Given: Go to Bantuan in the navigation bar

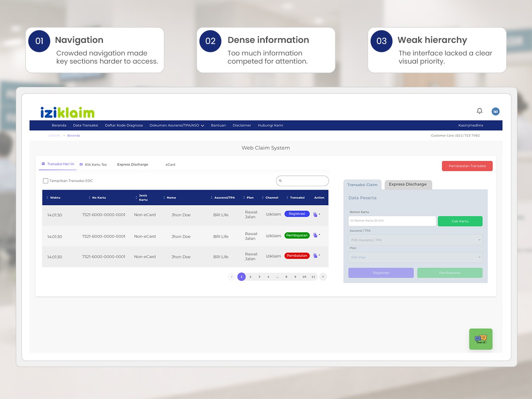Looking at the screenshot, I should pos(219,125).
